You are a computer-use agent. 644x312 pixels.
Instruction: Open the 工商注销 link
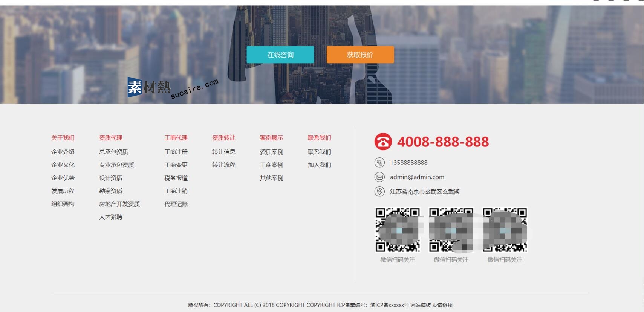click(x=176, y=191)
